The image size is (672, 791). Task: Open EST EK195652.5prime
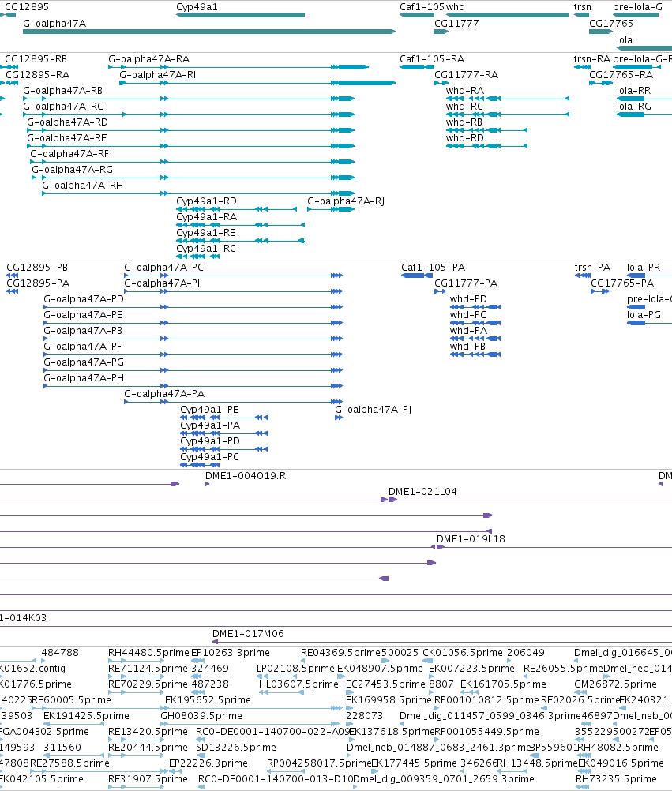tap(208, 701)
